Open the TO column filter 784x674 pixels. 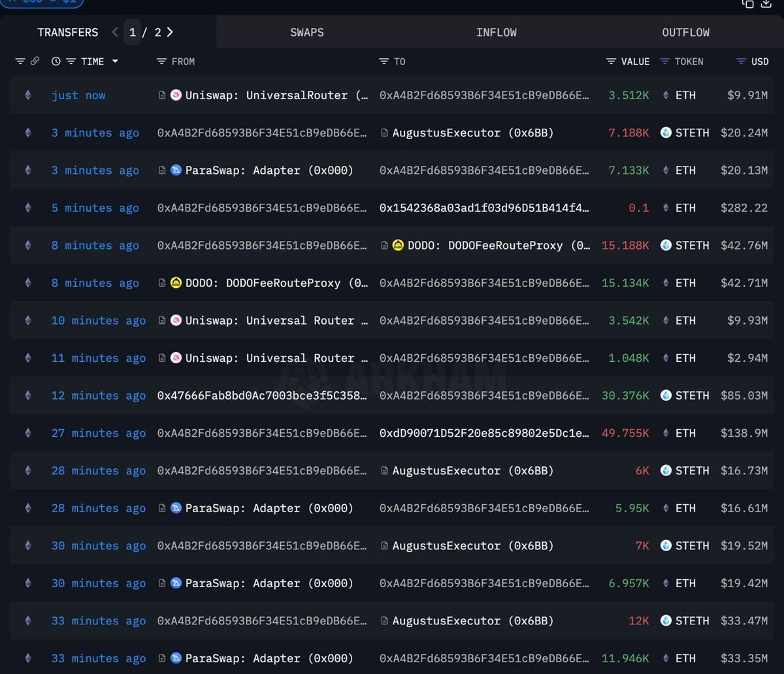384,61
